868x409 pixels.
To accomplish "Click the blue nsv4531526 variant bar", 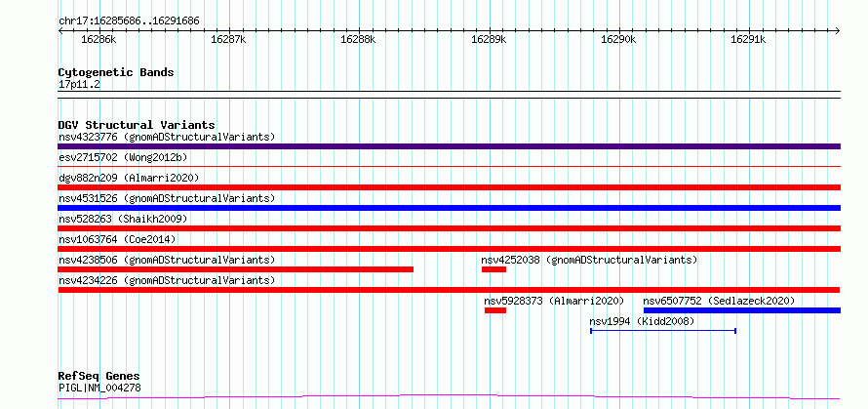I will pos(449,208).
